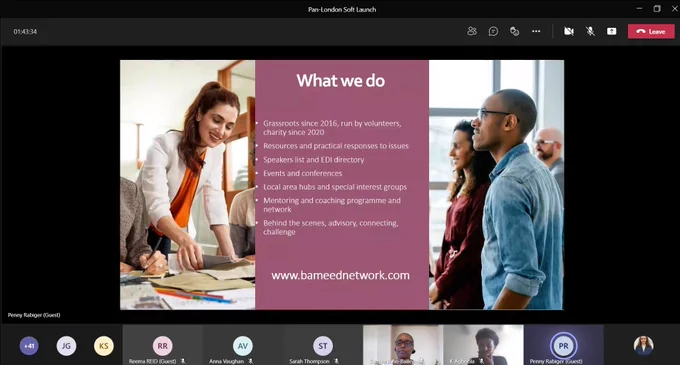Select the Penny Rabiger (Guest) participant tile in the bottom strip
Screen dimensions: 680x365
[564, 345]
